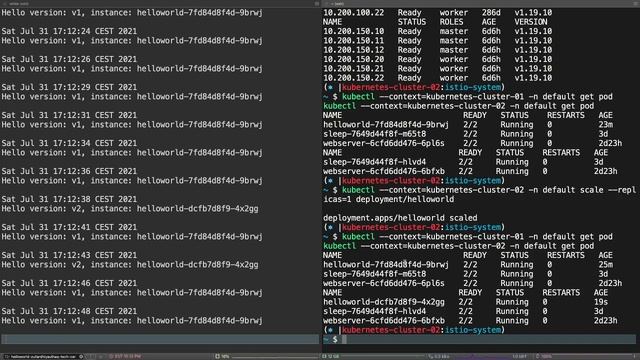The image size is (640, 360).
Task: Select timestamp 'Sat Jul 31 17:12:48 CEST 2021'
Action: pyautogui.click(x=69, y=311)
